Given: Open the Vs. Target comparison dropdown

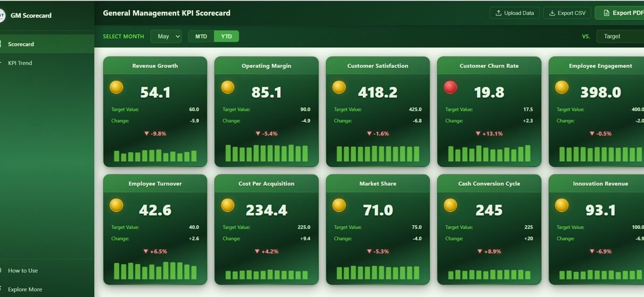Looking at the screenshot, I should (x=620, y=36).
